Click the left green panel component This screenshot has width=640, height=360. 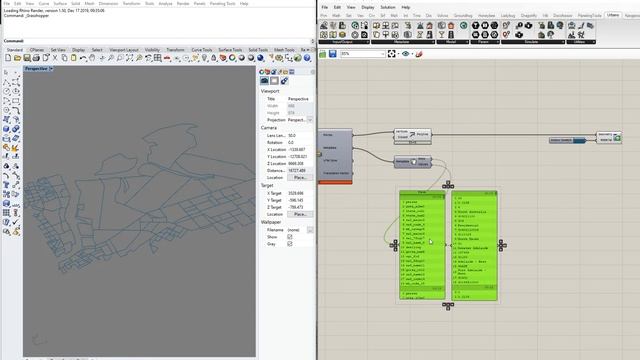coord(422,245)
